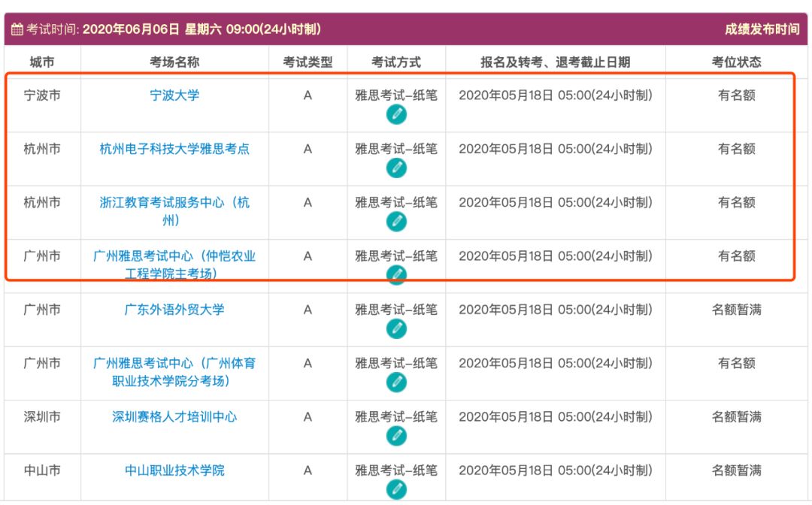Open the 宁波大学 test center link
This screenshot has width=812, height=505.
(x=174, y=95)
